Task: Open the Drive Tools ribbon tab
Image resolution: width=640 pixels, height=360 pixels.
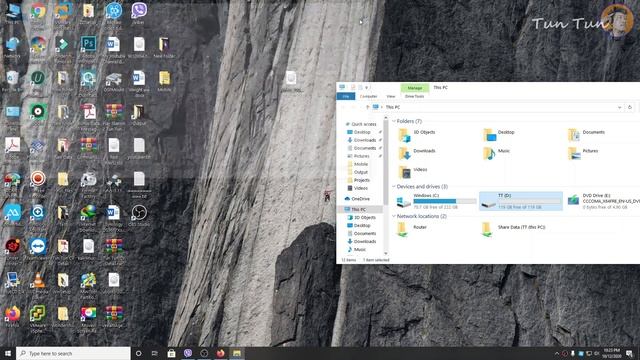Action: [x=414, y=96]
